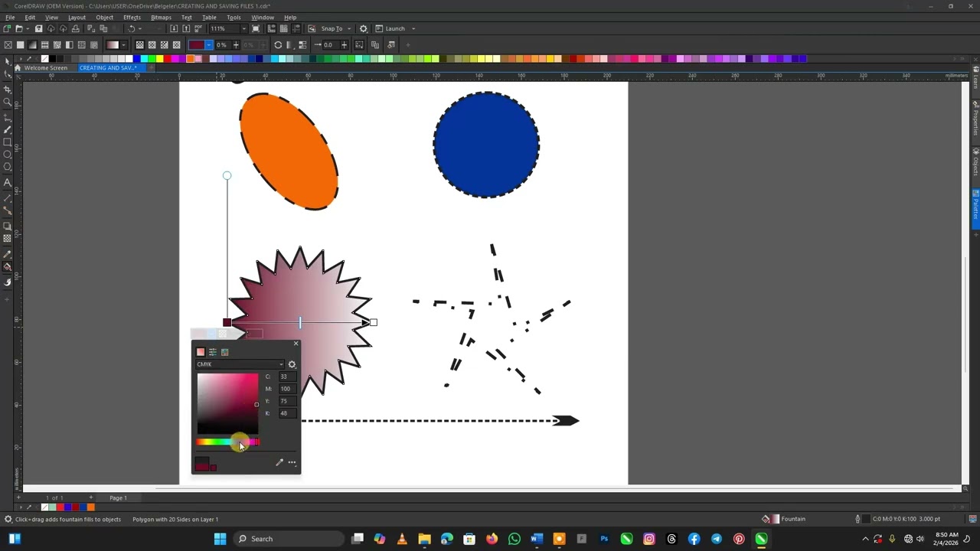The width and height of the screenshot is (980, 551).
Task: Open the Object menu
Action: pos(104,18)
